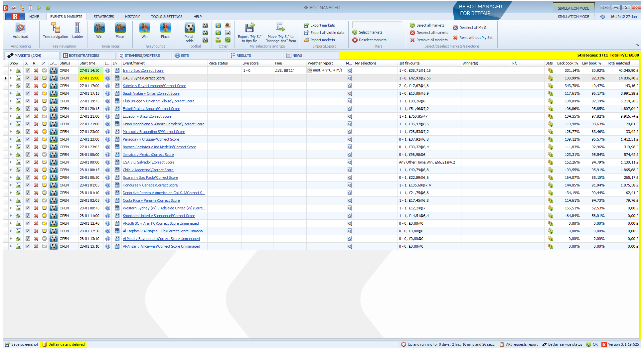Image resolution: width=644 pixels, height=351 pixels.
Task: Click the live view icon for Saudi Arabia v Oman
Action: (117, 93)
